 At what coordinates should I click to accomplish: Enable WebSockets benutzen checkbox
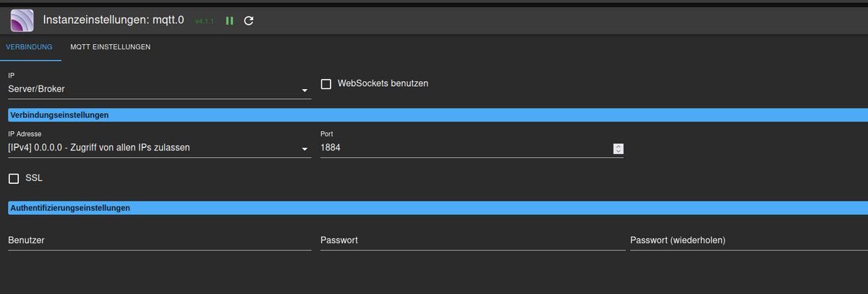point(325,84)
